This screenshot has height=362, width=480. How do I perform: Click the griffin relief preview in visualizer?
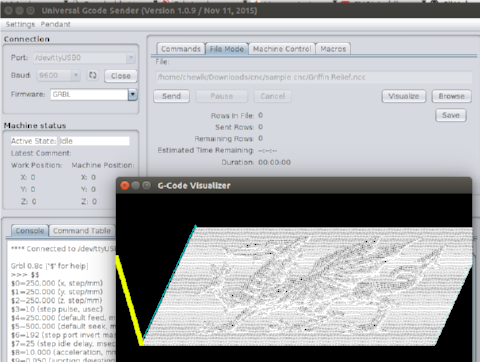[307, 287]
